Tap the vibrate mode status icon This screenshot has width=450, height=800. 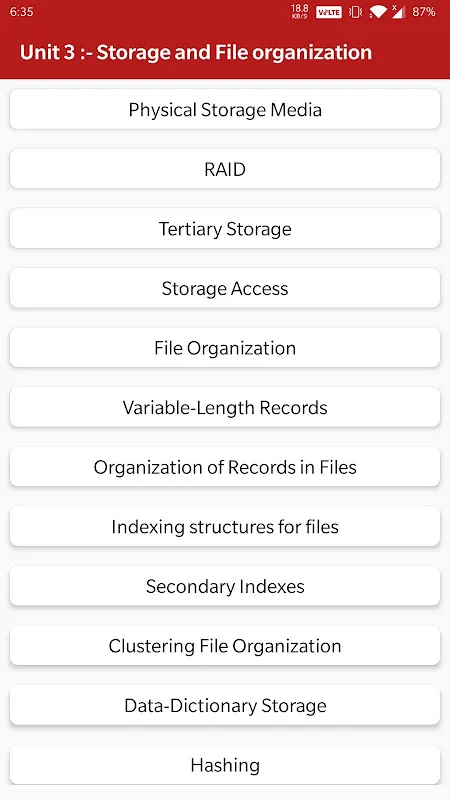coord(356,12)
